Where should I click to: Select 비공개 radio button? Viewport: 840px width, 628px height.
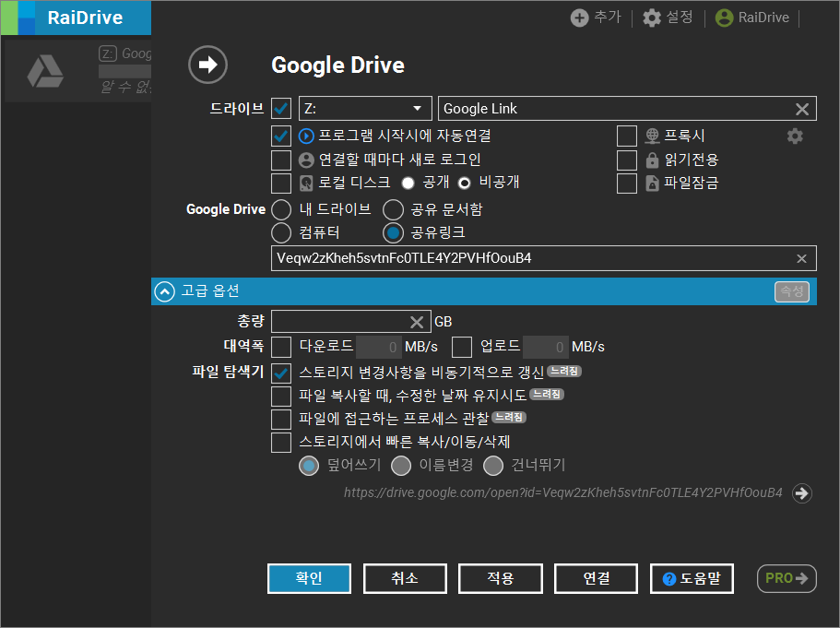tap(465, 184)
